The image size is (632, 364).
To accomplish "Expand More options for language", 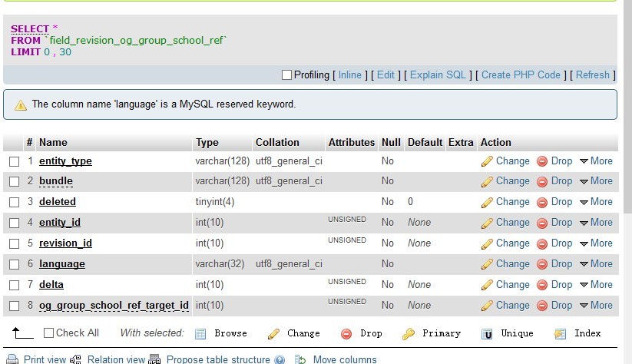I will pos(596,263).
